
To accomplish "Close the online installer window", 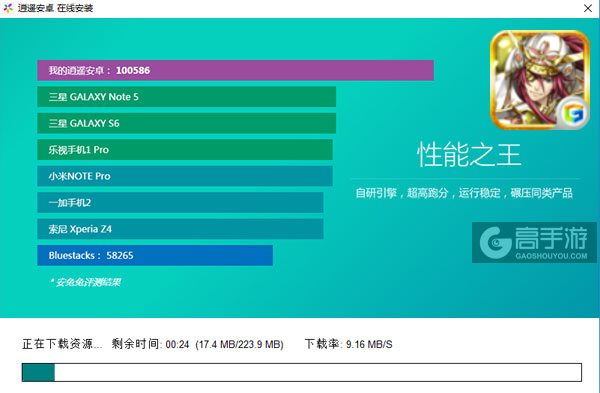I will pos(588,8).
